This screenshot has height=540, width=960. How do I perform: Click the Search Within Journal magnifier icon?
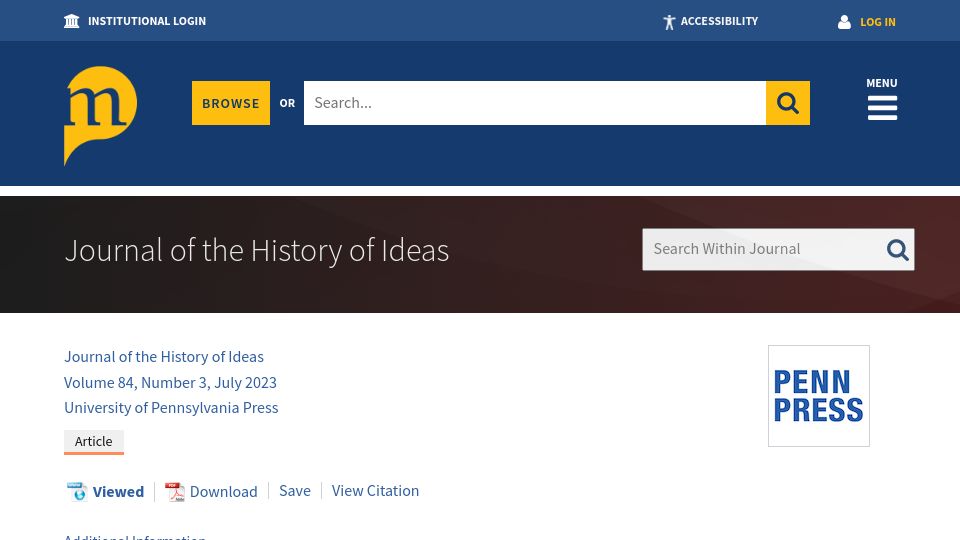(898, 249)
